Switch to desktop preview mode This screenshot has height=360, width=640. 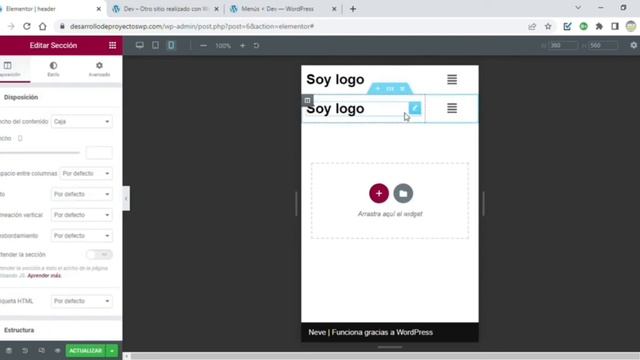click(140, 45)
